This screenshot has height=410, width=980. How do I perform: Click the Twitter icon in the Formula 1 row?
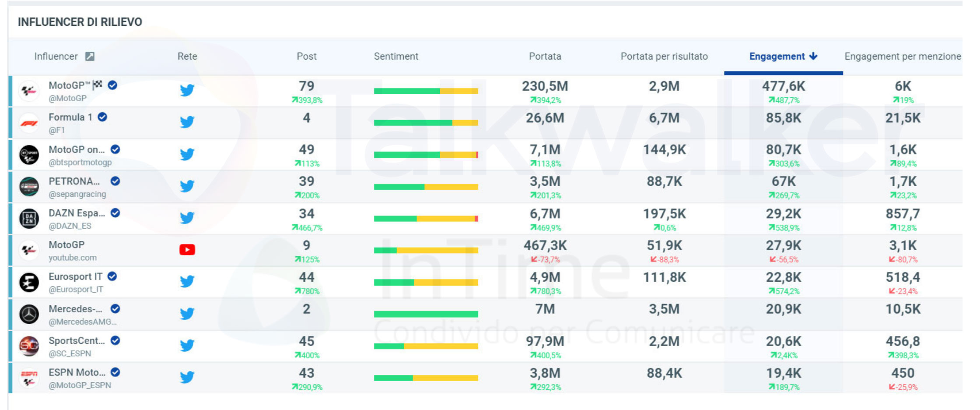tap(187, 122)
